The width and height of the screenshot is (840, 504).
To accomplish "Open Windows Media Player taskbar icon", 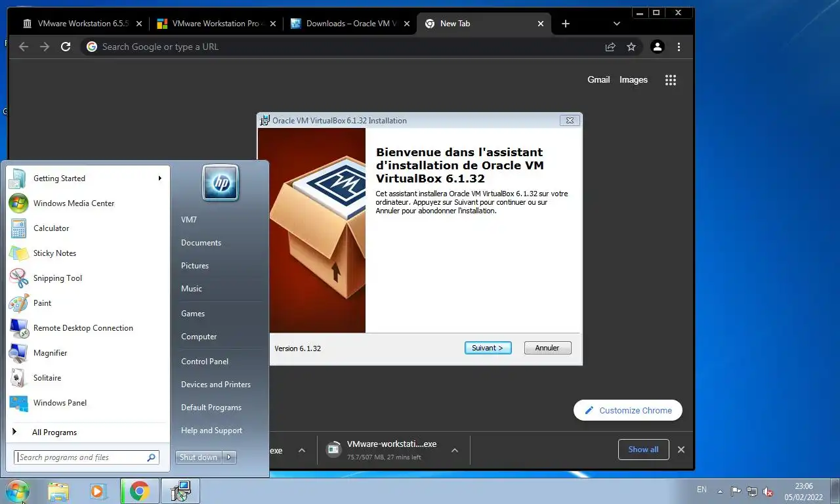I will tap(98, 491).
